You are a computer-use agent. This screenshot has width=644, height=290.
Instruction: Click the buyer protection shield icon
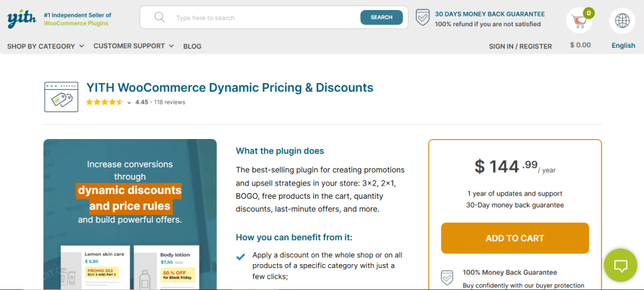pos(447,277)
